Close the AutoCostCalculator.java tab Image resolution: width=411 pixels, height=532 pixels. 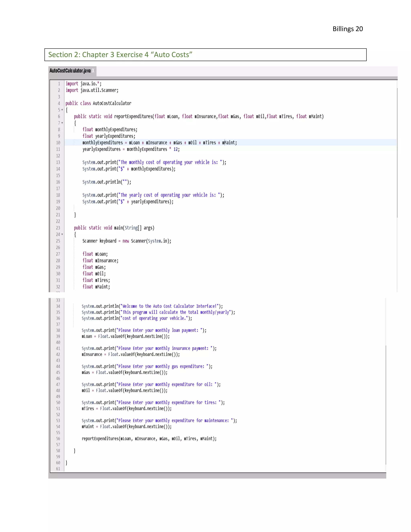pyautogui.click(x=93, y=71)
